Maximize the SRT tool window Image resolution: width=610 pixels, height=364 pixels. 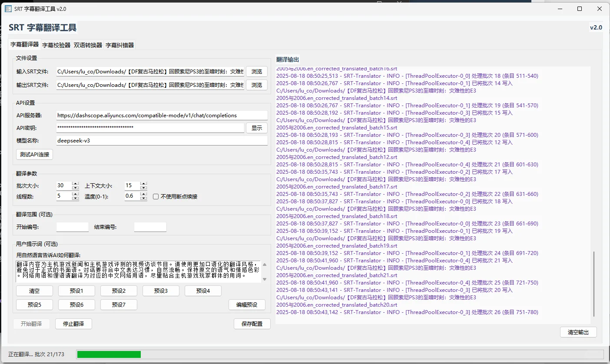coord(580,9)
